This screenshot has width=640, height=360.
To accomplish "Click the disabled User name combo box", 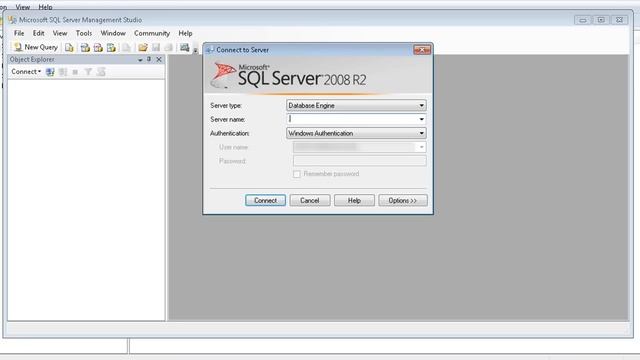I will click(x=360, y=147).
